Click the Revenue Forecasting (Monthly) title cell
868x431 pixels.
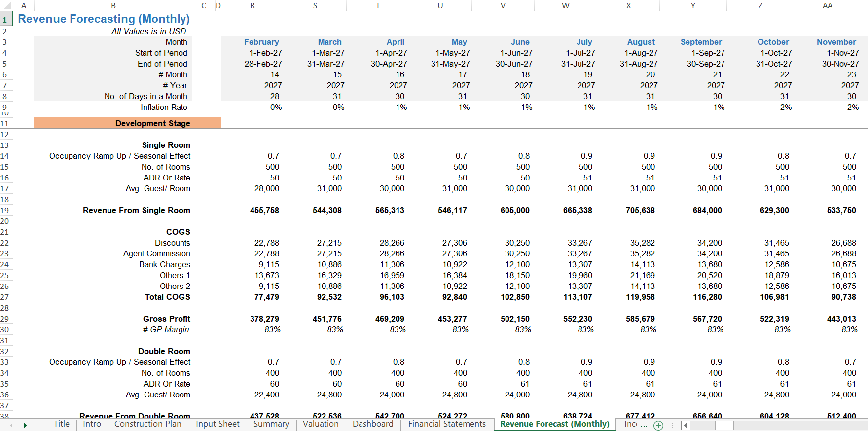point(104,19)
